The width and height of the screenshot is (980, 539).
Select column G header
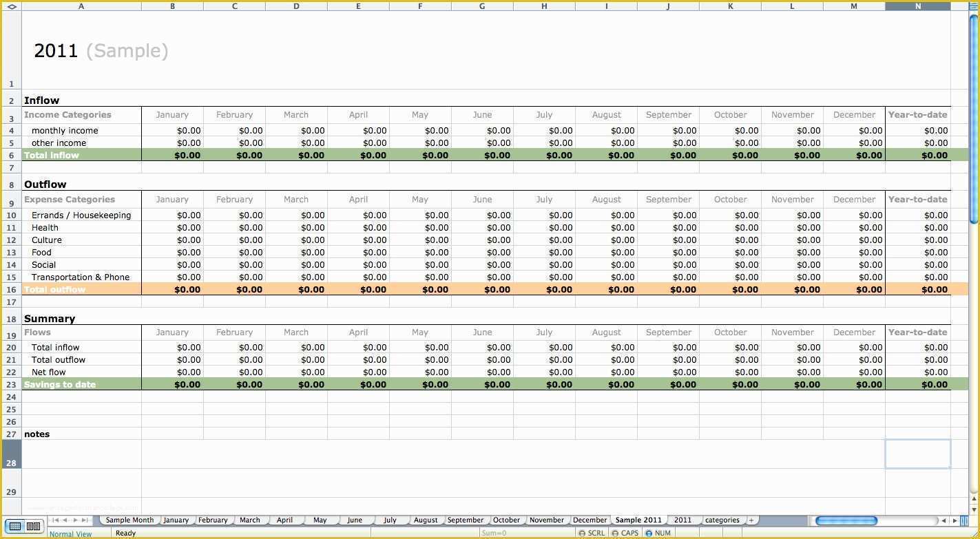coord(482,6)
